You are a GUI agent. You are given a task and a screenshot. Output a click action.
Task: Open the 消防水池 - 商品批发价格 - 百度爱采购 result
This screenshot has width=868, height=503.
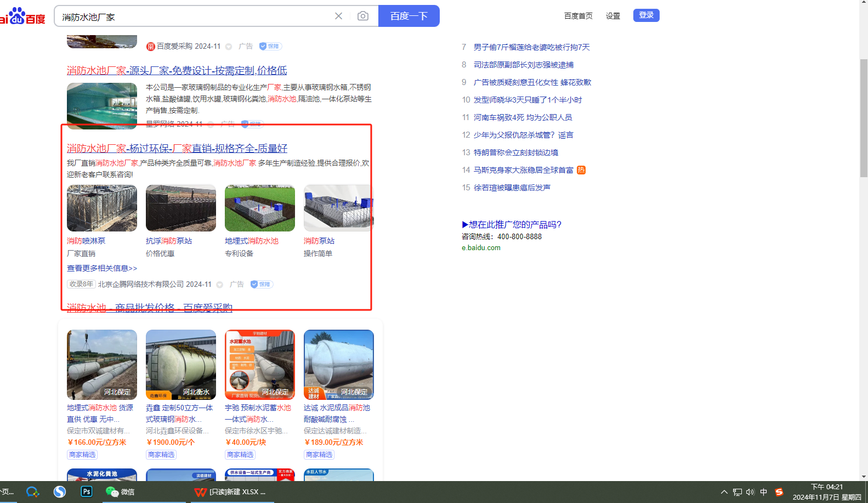tap(150, 308)
